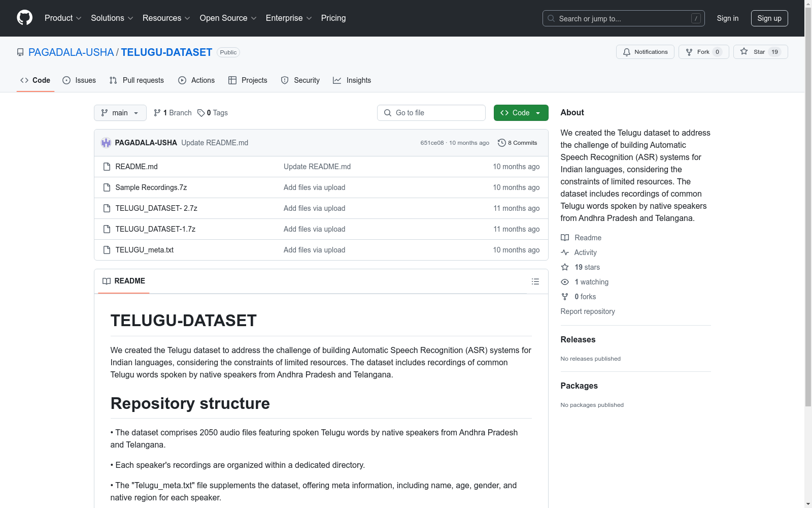The width and height of the screenshot is (812, 508).
Task: Open the TELUGU-DATASET repository link
Action: (166, 52)
